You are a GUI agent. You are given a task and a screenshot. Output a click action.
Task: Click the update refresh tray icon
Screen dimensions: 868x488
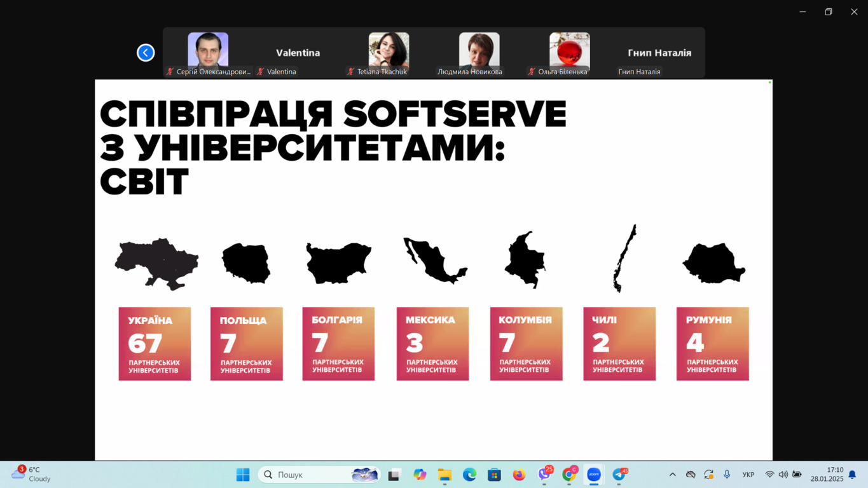point(708,475)
